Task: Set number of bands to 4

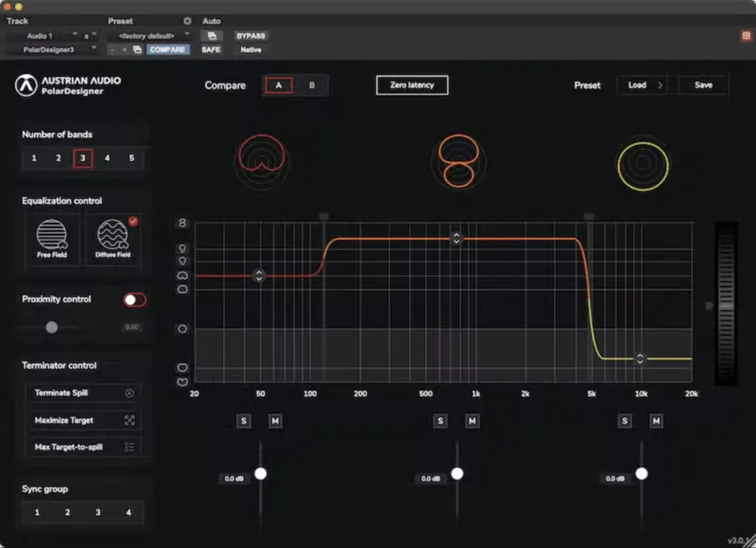Action: pos(107,158)
